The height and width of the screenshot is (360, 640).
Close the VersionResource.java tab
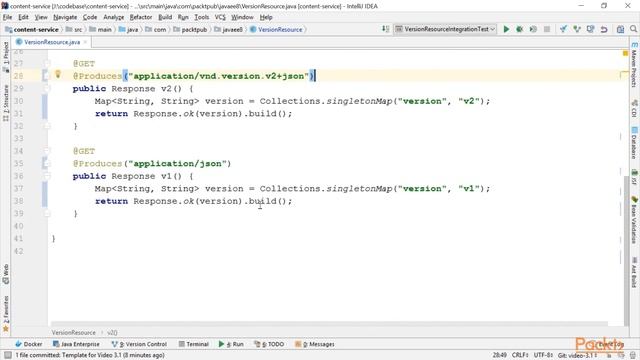click(x=85, y=42)
